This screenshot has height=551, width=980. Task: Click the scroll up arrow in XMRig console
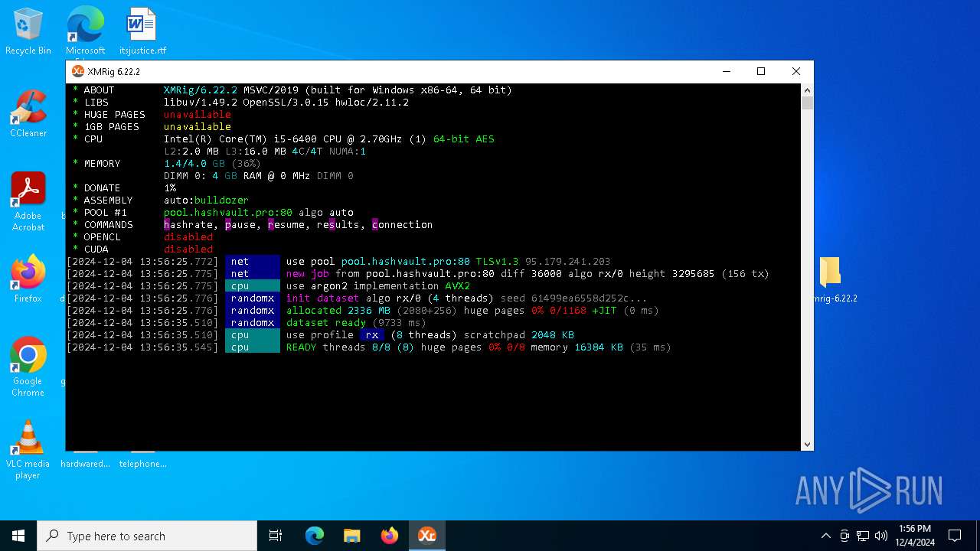coord(807,90)
